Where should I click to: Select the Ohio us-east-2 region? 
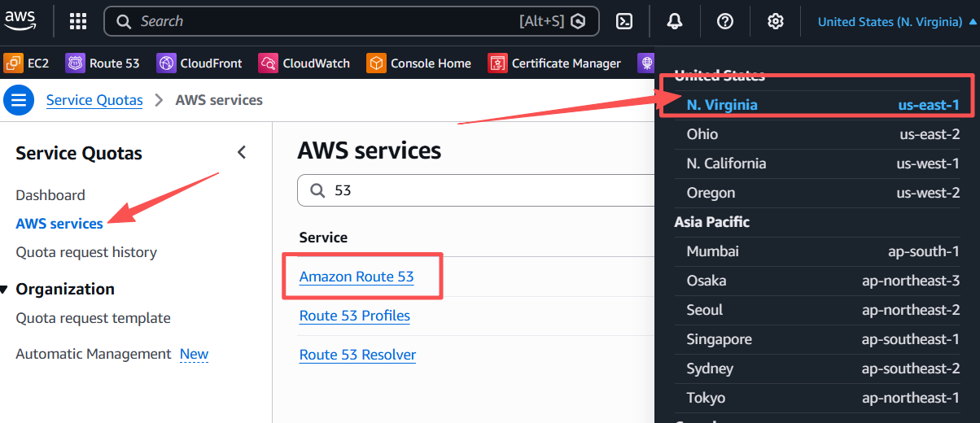tap(822, 134)
